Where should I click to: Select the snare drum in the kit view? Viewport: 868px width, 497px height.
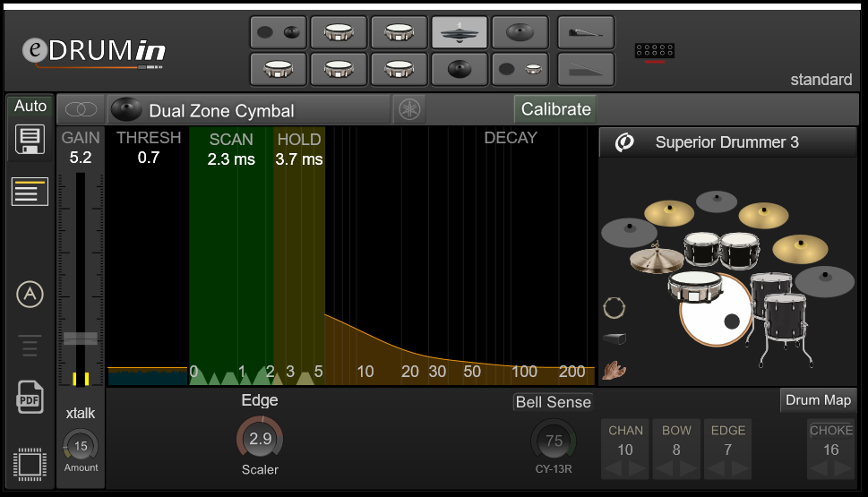[x=695, y=285]
